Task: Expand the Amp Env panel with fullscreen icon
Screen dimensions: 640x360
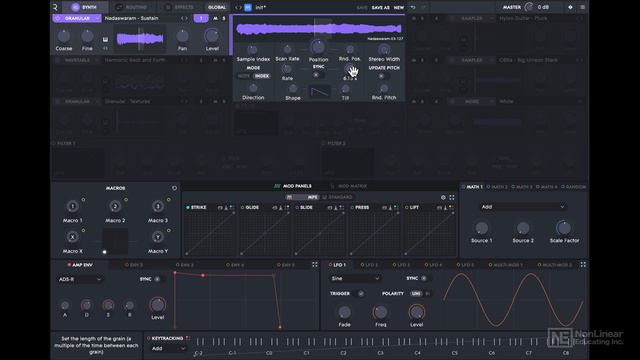Action: tap(315, 264)
